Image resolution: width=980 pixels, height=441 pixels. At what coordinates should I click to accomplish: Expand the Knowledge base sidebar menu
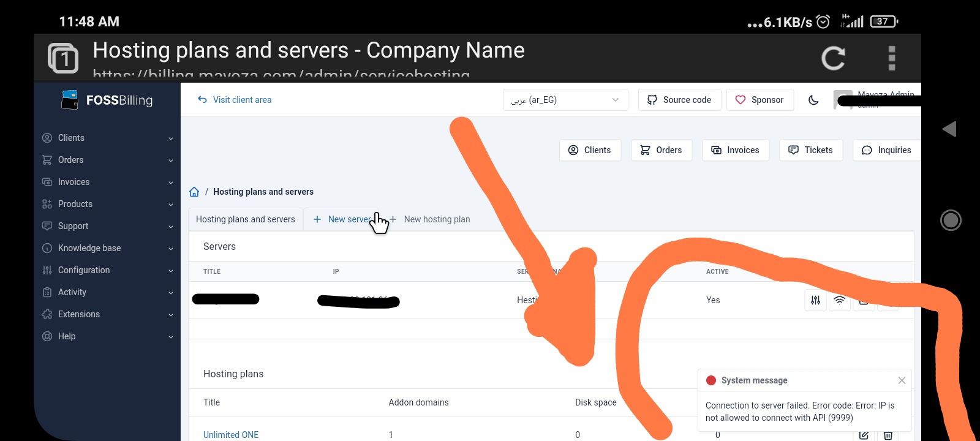coord(107,248)
